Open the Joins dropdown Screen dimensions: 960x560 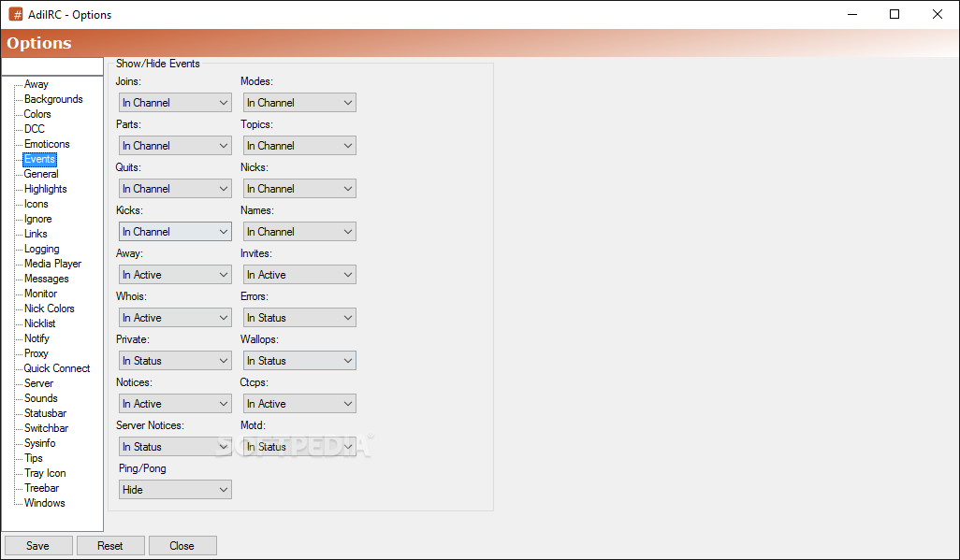click(x=175, y=103)
